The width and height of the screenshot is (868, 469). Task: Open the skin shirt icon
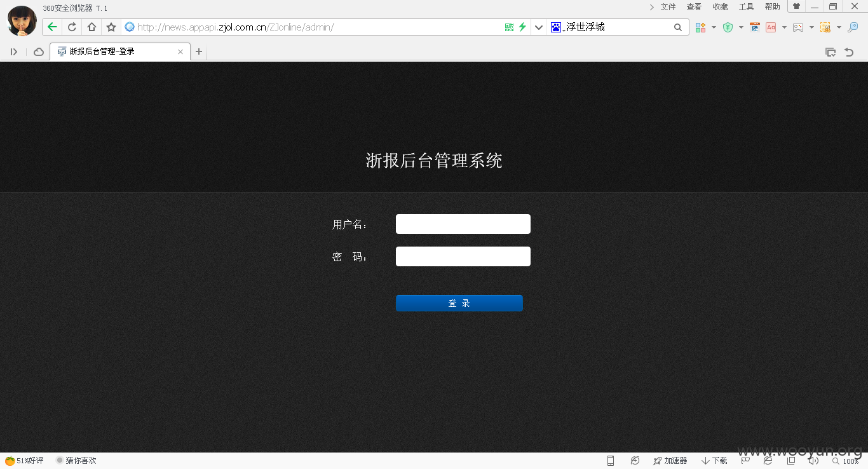[x=796, y=6]
